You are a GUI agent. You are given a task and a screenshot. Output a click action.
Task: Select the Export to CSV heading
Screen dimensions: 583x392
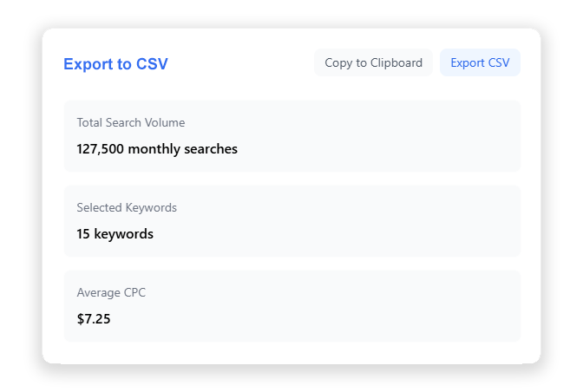click(115, 64)
